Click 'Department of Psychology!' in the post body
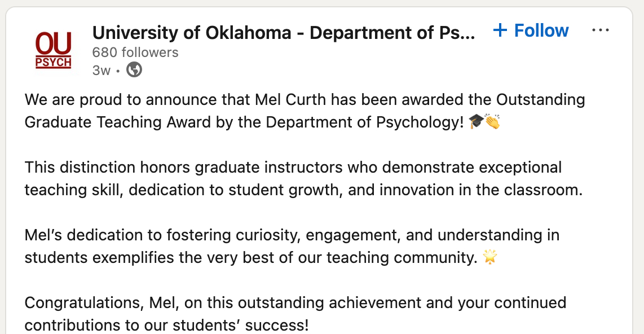644x334 pixels. [x=363, y=122]
